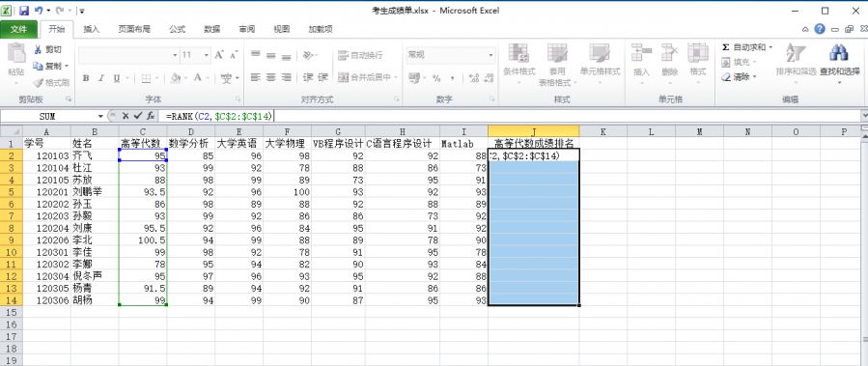Click Wrap Text (自动换行)

pyautogui.click(x=360, y=55)
